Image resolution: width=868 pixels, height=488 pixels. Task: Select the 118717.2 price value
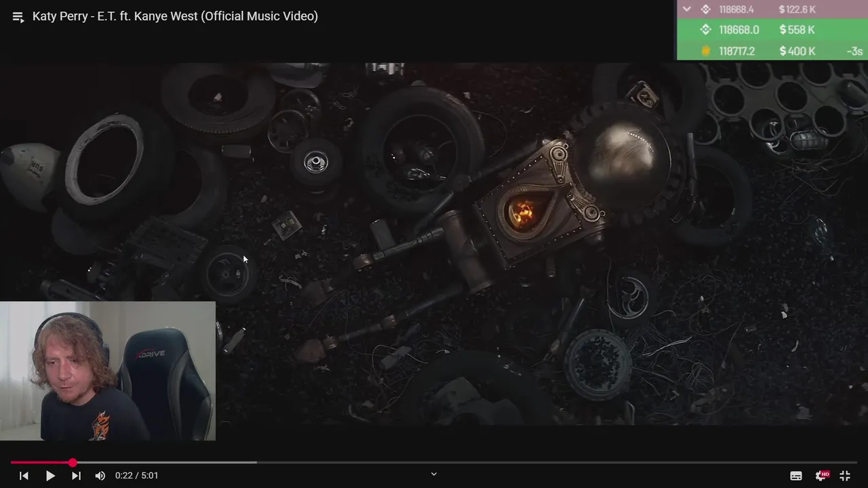coord(736,51)
